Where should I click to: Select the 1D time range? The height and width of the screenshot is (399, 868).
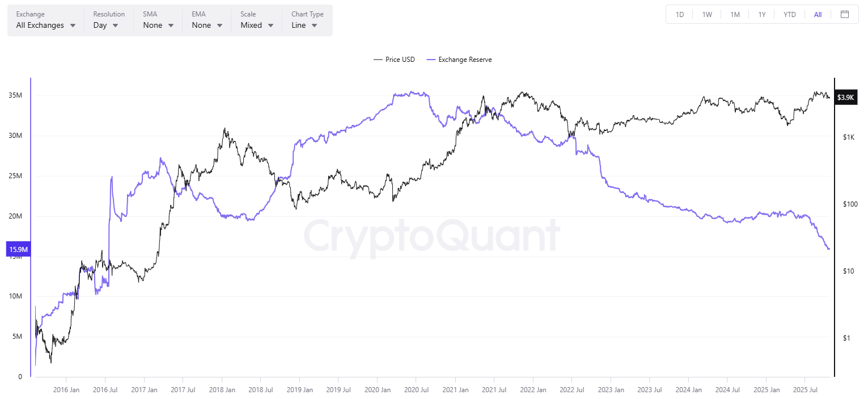[679, 14]
